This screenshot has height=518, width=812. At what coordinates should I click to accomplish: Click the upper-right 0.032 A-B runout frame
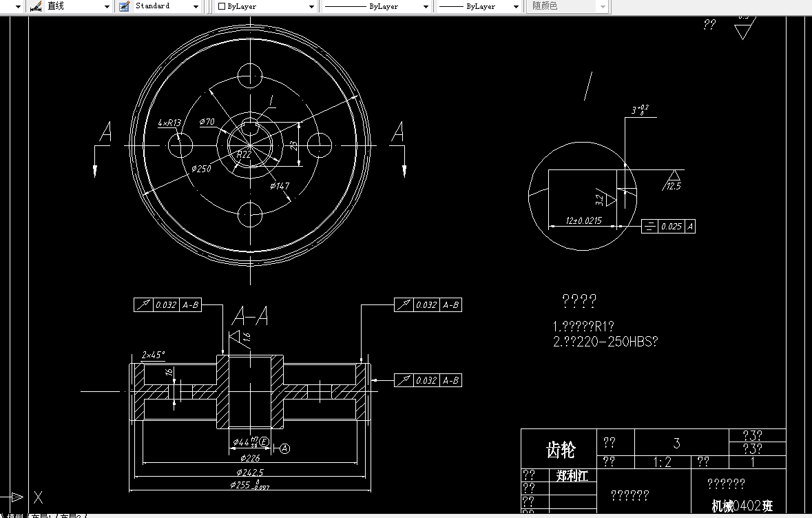(x=428, y=305)
